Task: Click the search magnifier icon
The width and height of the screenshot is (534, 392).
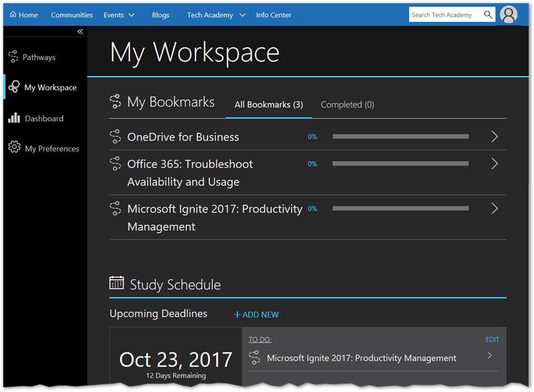Action: click(488, 15)
